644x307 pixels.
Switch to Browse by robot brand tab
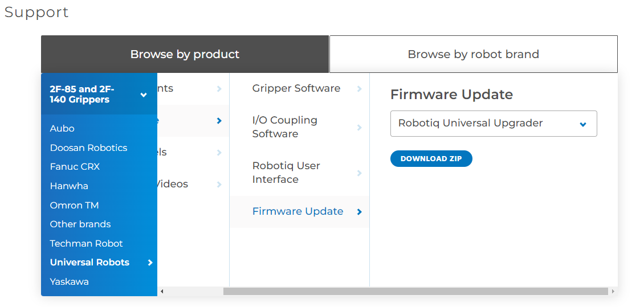pos(473,54)
